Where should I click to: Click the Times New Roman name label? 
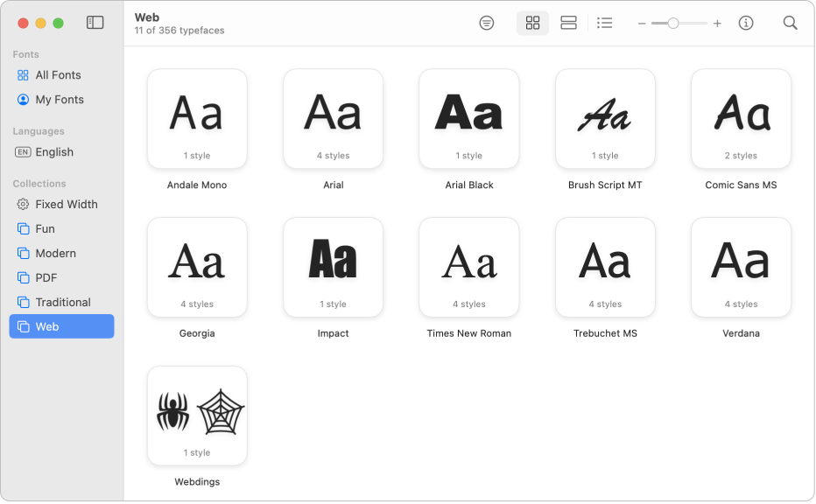coord(469,333)
